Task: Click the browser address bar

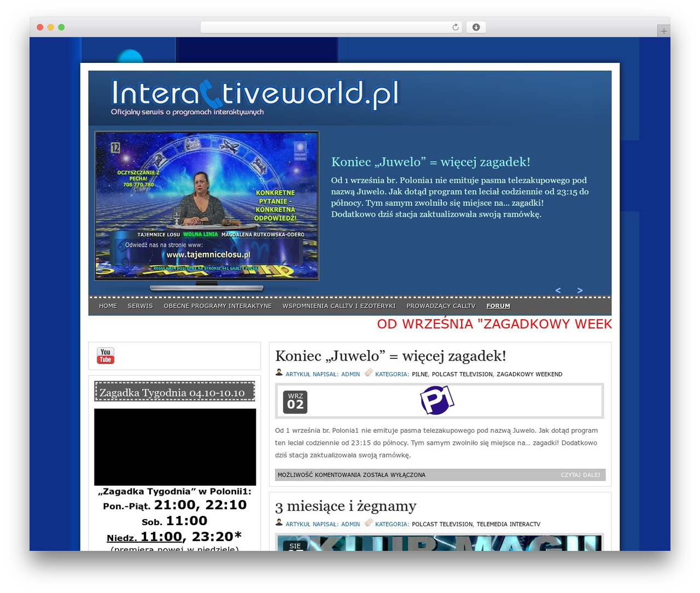Action: [x=331, y=27]
